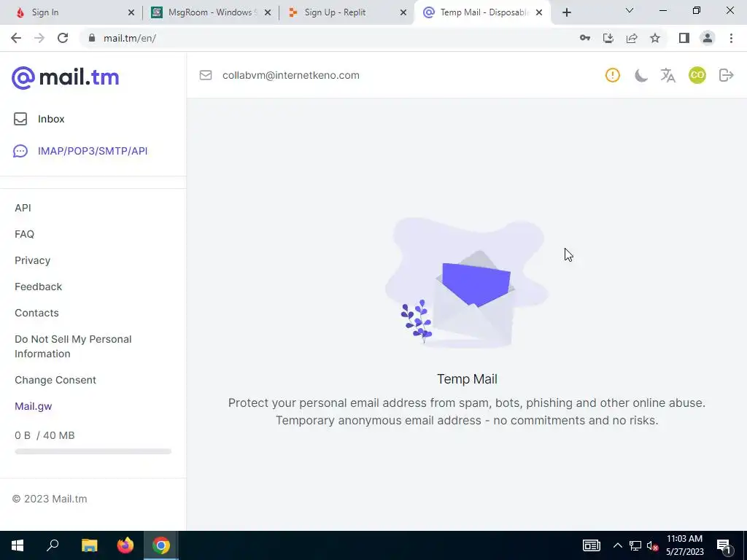
Task: Open the Feedback link
Action: 38,287
